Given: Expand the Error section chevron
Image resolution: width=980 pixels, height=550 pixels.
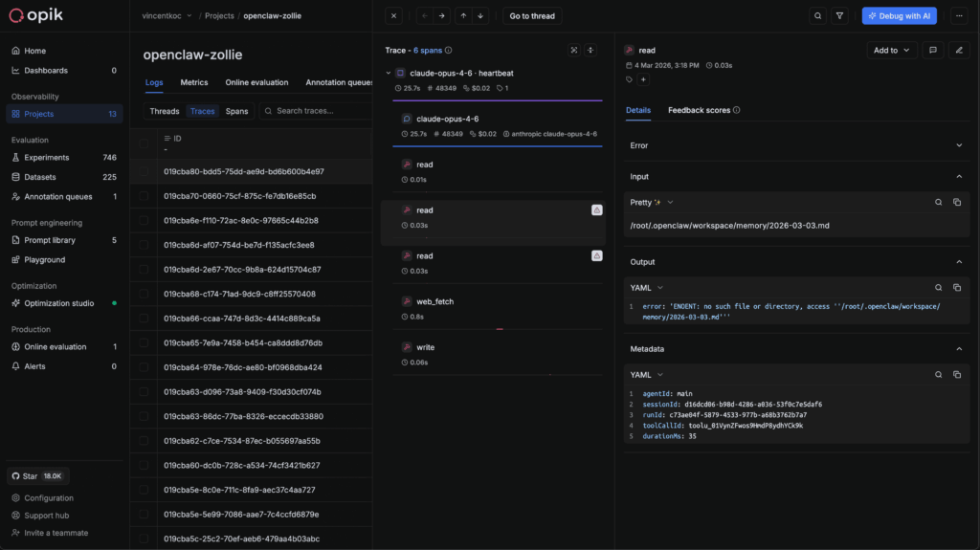Looking at the screenshot, I should (959, 145).
